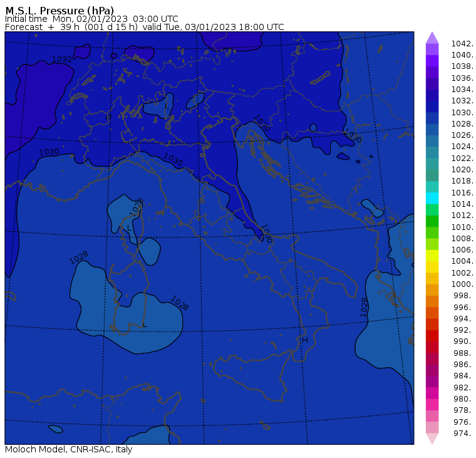Viewport: 476px width, 458px height.
Task: Click the '1030.' legend value
Action: click(462, 112)
